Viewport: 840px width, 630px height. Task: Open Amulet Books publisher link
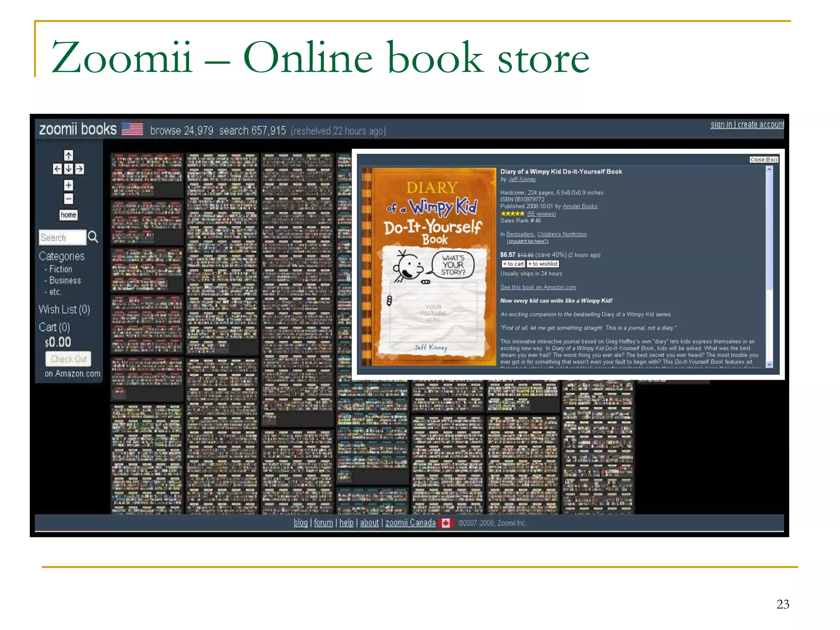click(x=580, y=206)
